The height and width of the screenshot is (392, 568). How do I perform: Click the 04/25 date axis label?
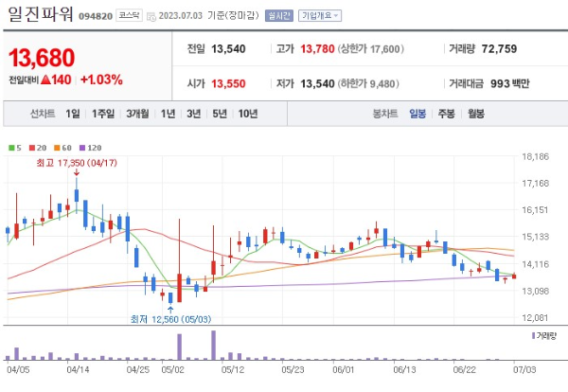tap(137, 369)
